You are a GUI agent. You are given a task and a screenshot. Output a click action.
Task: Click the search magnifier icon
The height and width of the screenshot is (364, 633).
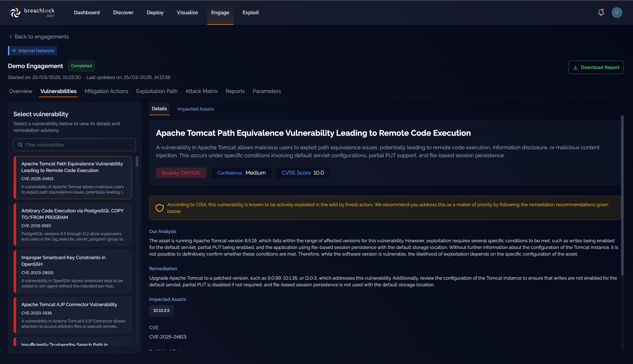click(20, 145)
